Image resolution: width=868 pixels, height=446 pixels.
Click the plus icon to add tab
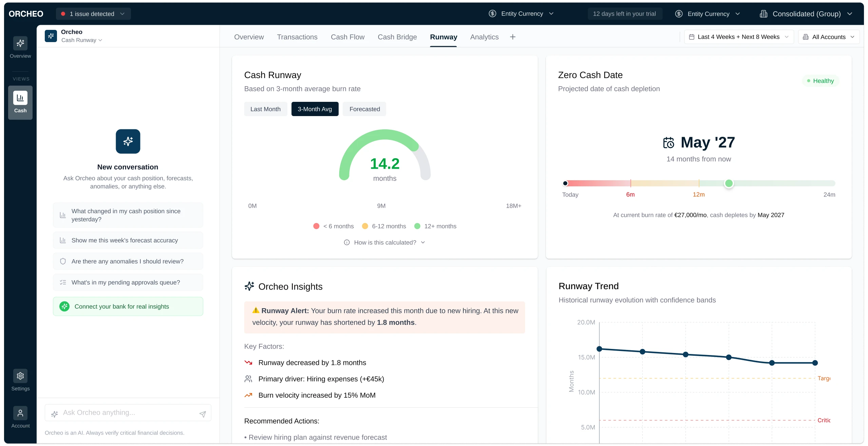coord(513,37)
